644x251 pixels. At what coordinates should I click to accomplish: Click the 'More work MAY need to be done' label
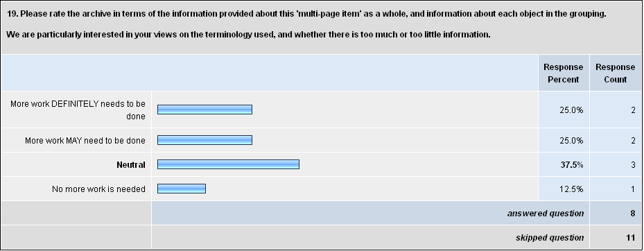pos(85,141)
